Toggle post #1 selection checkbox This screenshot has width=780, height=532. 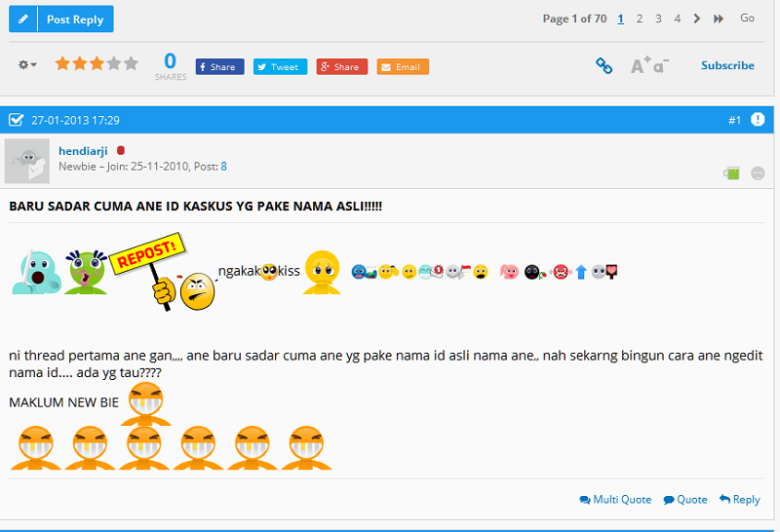pos(16,120)
